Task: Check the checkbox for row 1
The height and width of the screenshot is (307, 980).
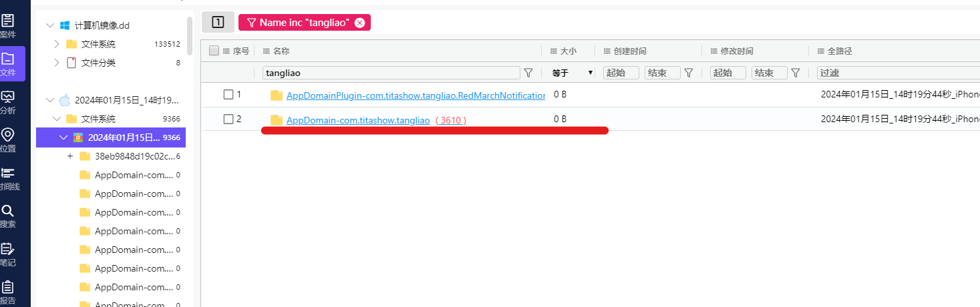Action: coord(228,95)
